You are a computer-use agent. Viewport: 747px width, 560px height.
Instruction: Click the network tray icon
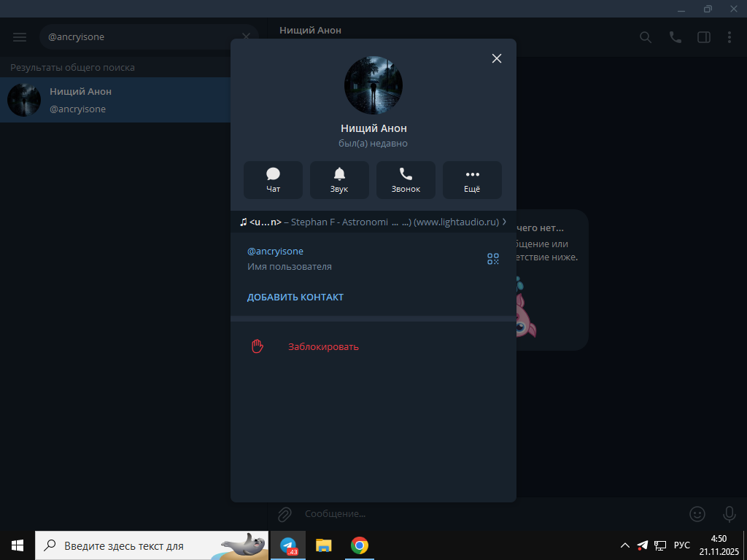tap(659, 545)
